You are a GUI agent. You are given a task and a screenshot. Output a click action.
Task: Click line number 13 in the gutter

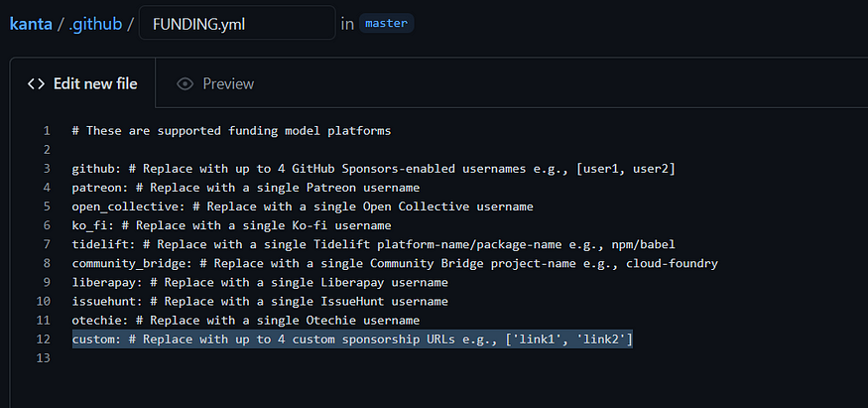(44, 358)
